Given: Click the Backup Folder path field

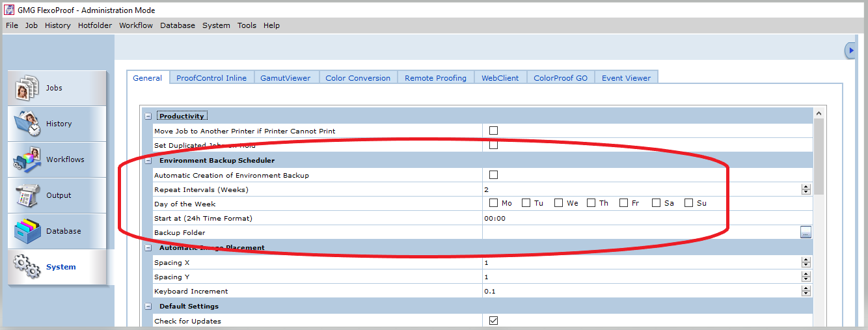Looking at the screenshot, I should (641, 232).
